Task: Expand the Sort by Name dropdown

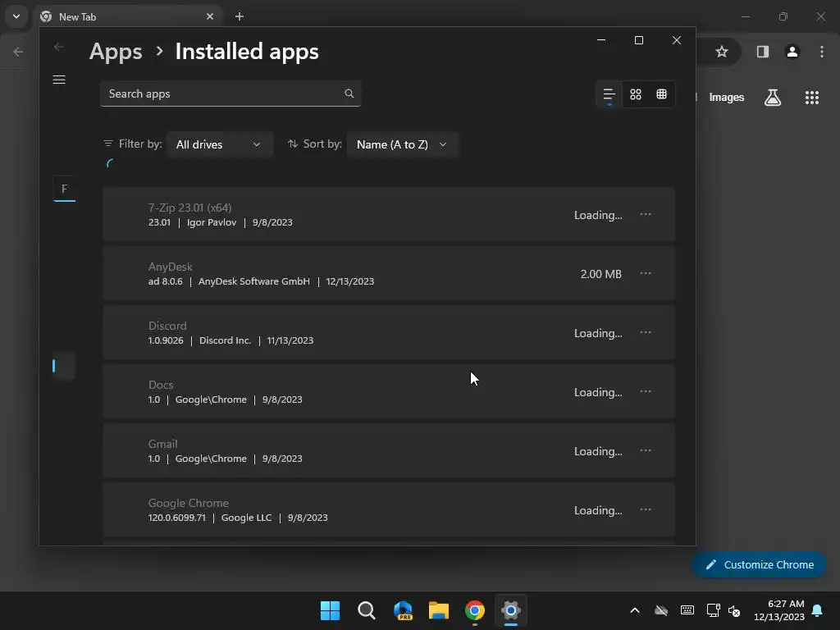Action: 402,144
